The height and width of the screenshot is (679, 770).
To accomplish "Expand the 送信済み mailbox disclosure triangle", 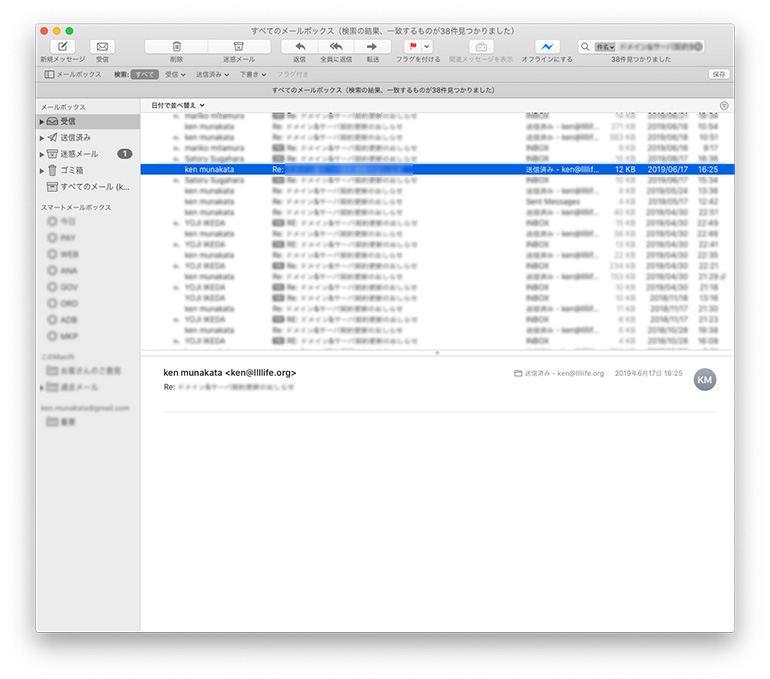I will click(x=42, y=138).
